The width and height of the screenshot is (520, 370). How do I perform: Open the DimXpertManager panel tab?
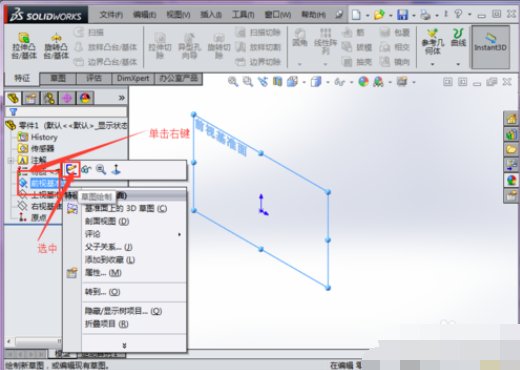click(67, 98)
